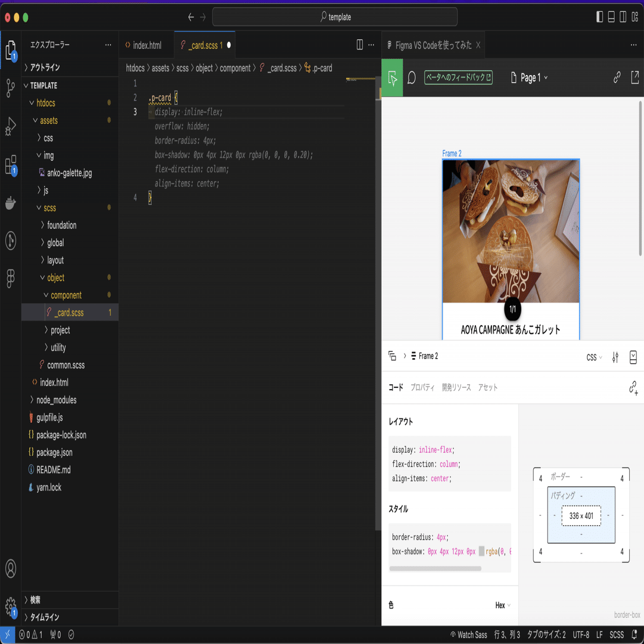The height and width of the screenshot is (644, 644).
Task: Select the Figma comment tool
Action: click(x=412, y=77)
